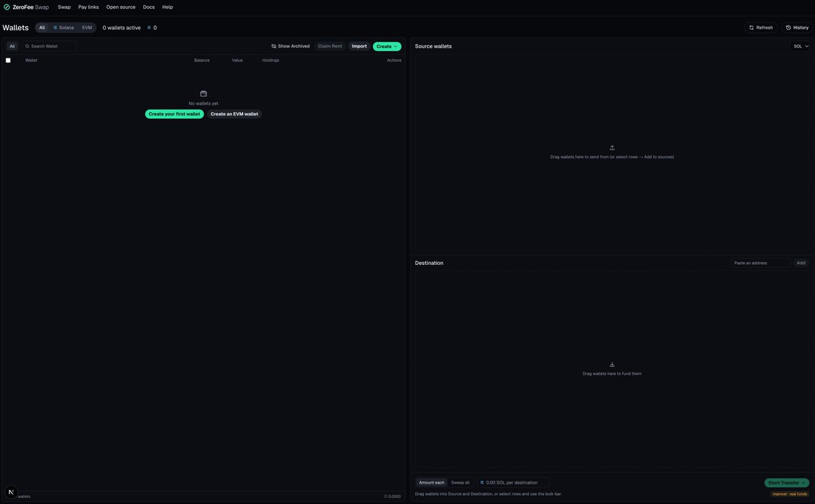Switch to Sweep all mode

[x=460, y=482]
